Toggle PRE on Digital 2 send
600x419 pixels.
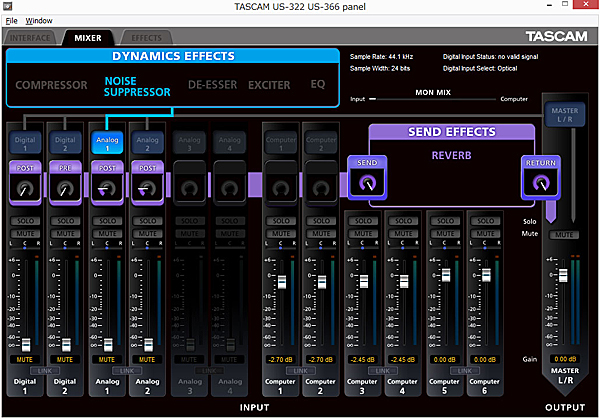point(65,168)
